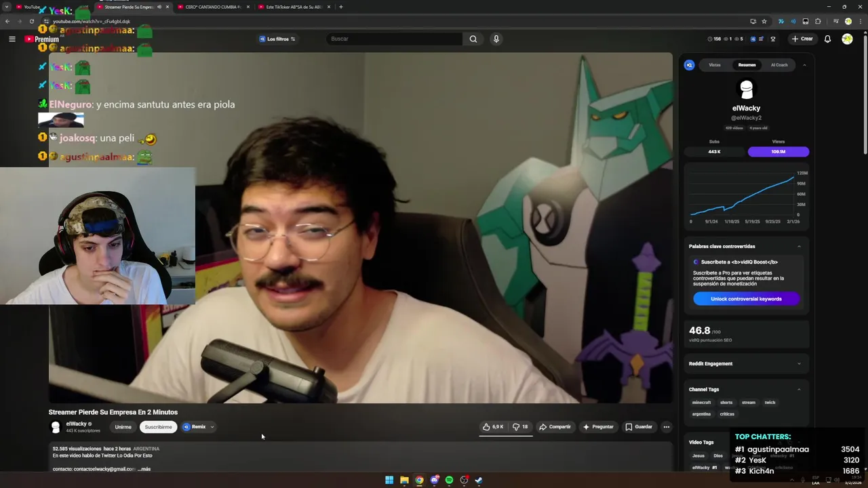The width and height of the screenshot is (868, 488).
Task: Open the YouTube hamburger guide menu
Action: [12, 39]
